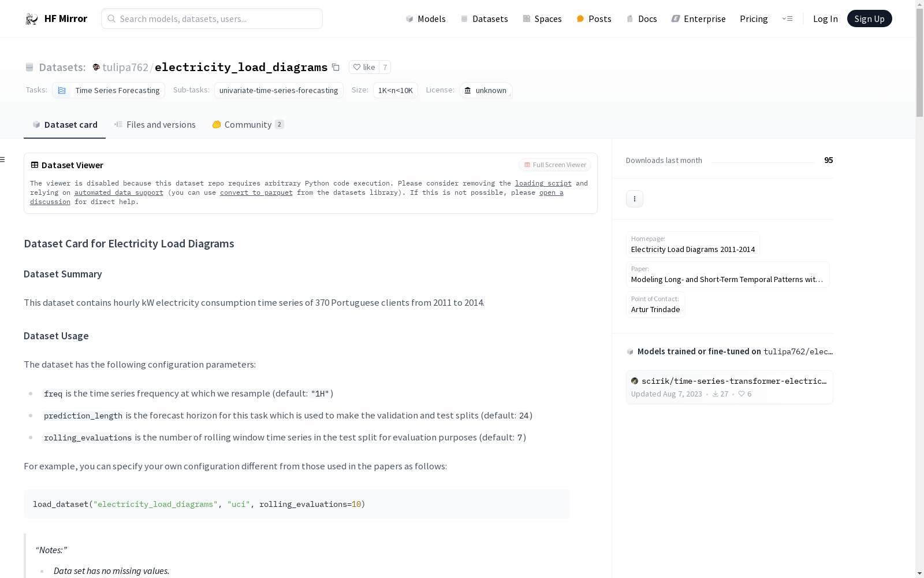Select the unknown license tag
The width and height of the screenshot is (924, 578).
pos(486,90)
